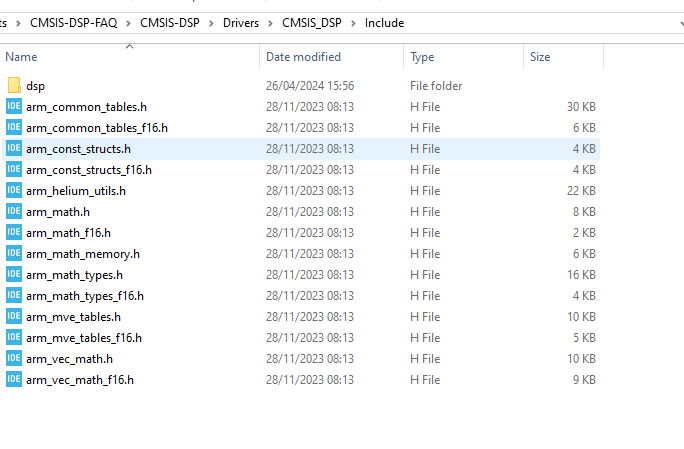Click the 16 KB size of arm_math_types.h
684x449 pixels.
coord(581,274)
